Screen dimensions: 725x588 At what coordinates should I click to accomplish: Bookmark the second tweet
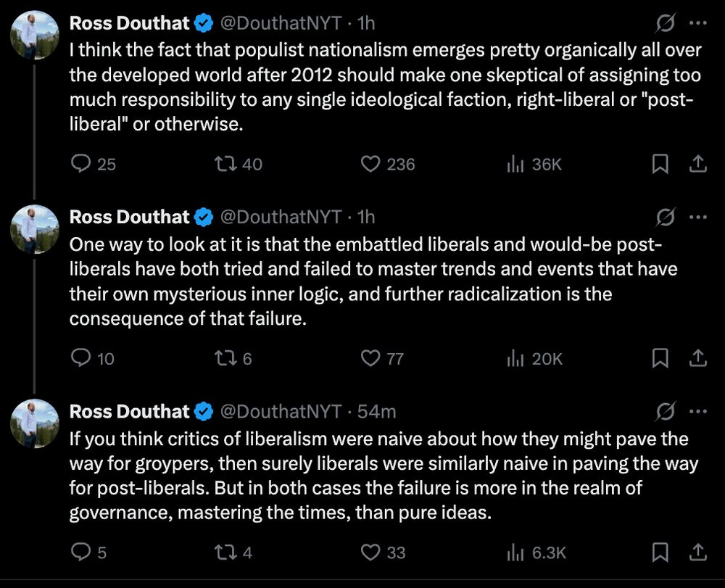(x=660, y=357)
